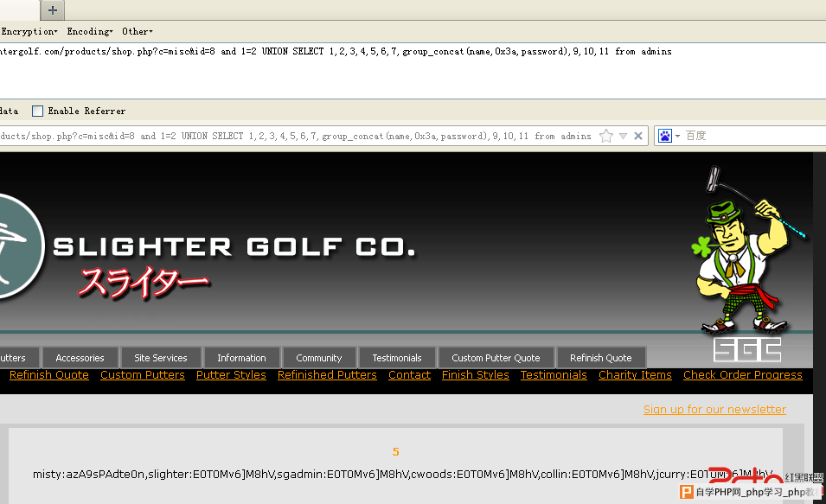Open the Accessories nav tab

click(80, 358)
